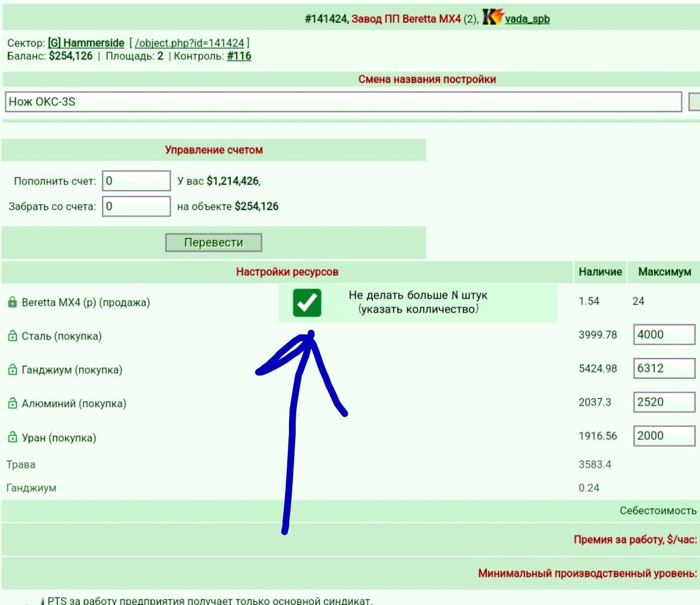Edit the Уран maximum field 2000
Image resolution: width=700 pixels, height=605 pixels.
point(664,436)
